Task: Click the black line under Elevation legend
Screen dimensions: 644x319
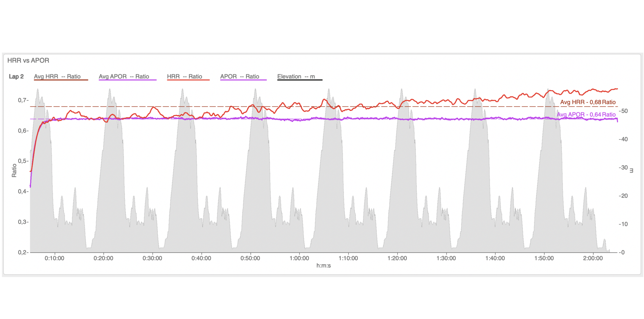Action: click(300, 80)
